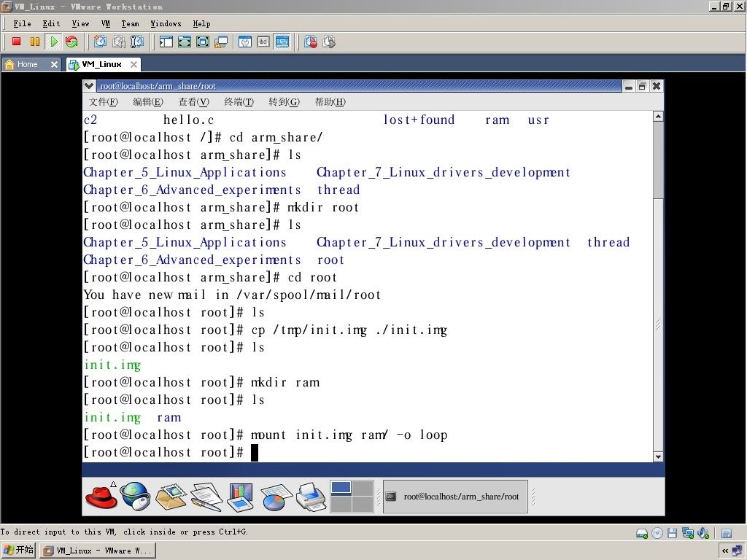Open the View menu
Image resolution: width=747 pixels, height=560 pixels.
point(80,23)
